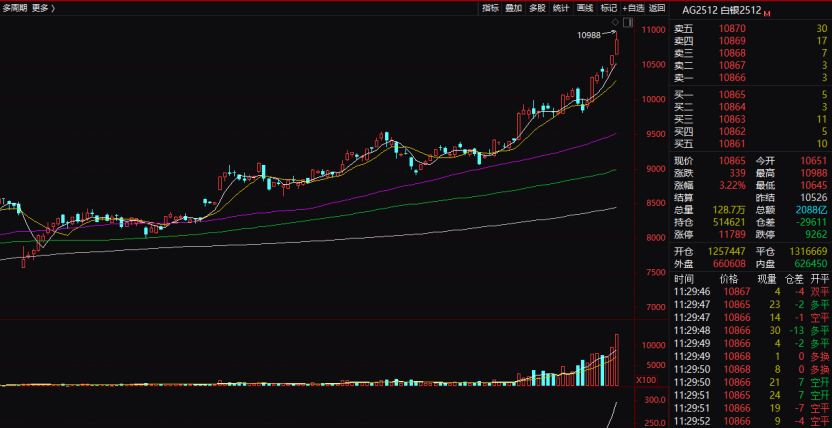The height and width of the screenshot is (428, 832).
Task: Click the 持仓 value 514621
Action: 730,222
